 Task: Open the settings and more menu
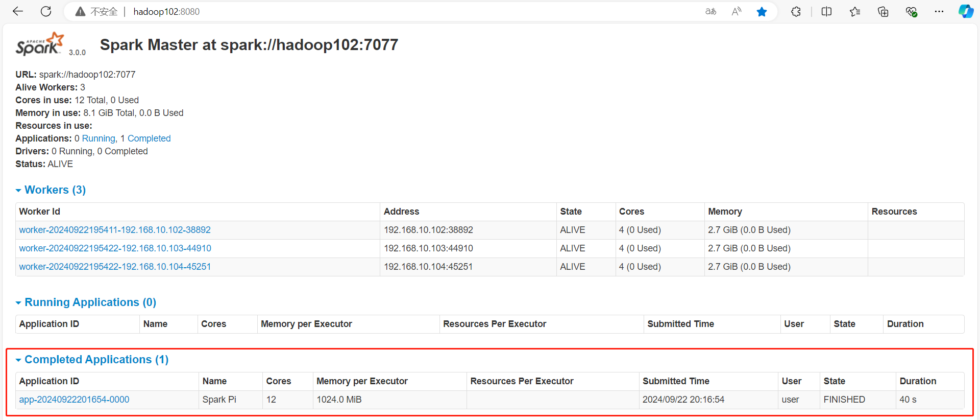[x=939, y=11]
